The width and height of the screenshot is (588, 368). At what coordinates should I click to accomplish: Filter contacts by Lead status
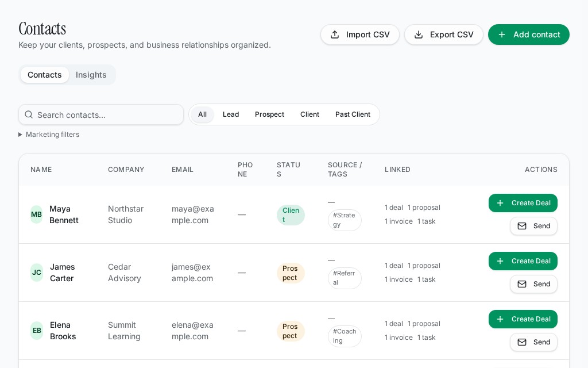tap(231, 114)
